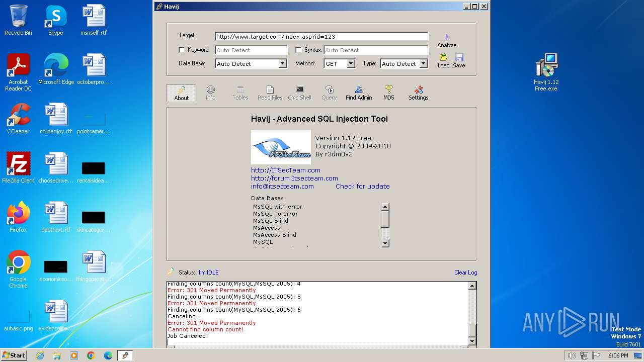The height and width of the screenshot is (362, 644).
Task: Select MsSQL Blind in list
Action: tap(271, 221)
